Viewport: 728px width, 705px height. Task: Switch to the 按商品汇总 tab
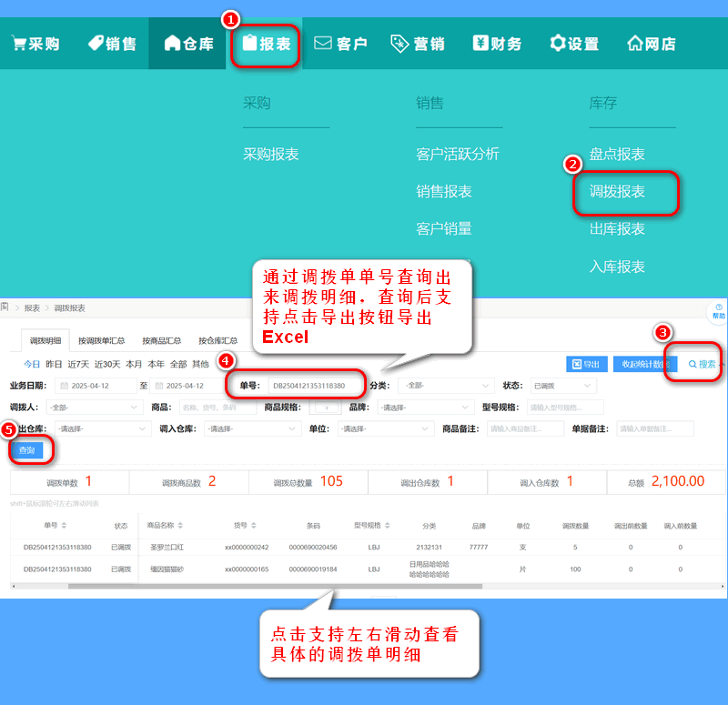162,340
